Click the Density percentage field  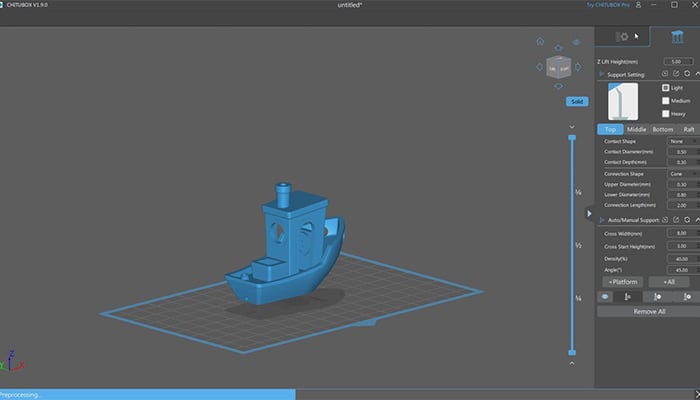[x=682, y=259]
